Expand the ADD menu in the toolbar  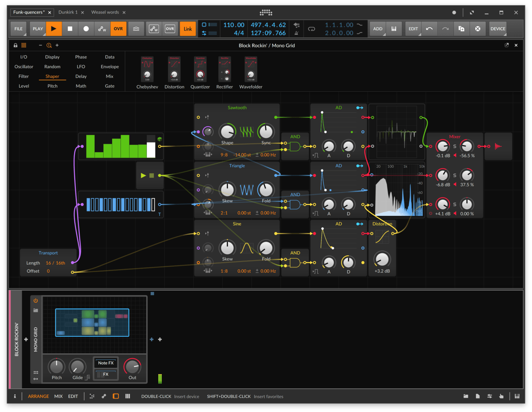pos(377,29)
